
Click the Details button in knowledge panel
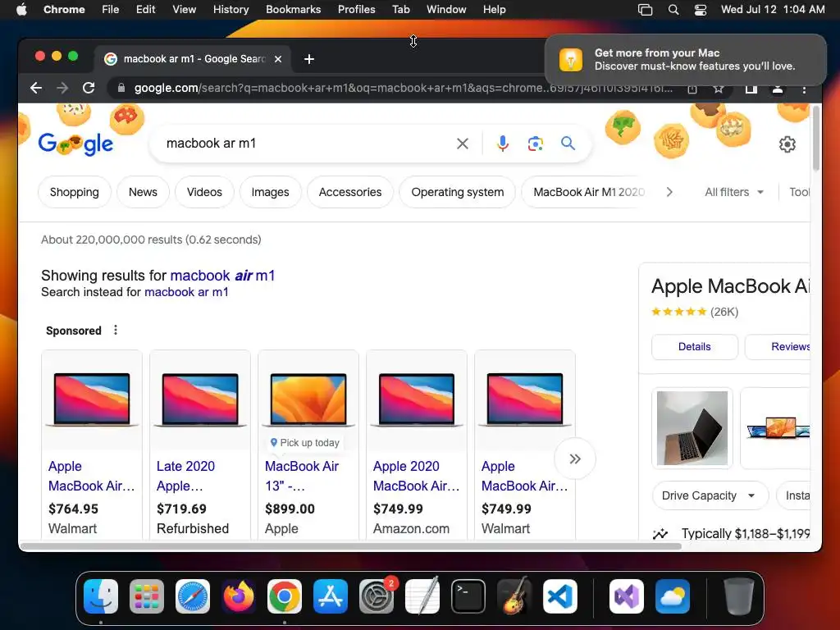[694, 347]
